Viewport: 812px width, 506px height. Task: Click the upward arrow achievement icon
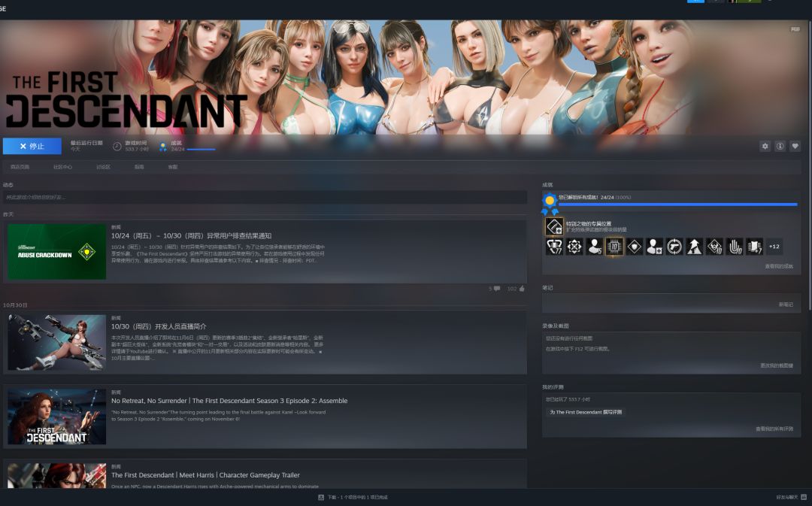coord(694,247)
